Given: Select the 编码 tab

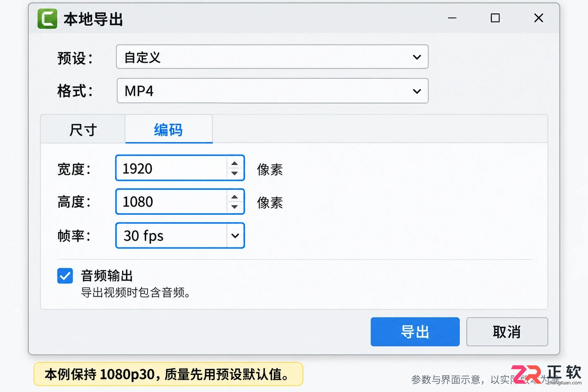Looking at the screenshot, I should point(169,129).
